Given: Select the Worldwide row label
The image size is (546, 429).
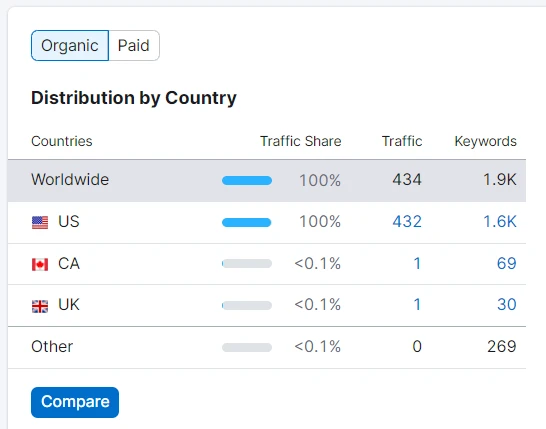Looking at the screenshot, I should tap(70, 180).
